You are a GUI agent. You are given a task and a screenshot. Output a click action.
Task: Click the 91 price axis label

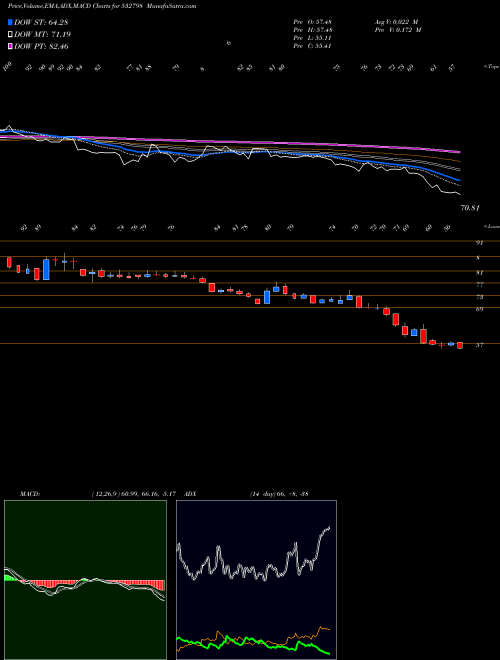point(479,243)
